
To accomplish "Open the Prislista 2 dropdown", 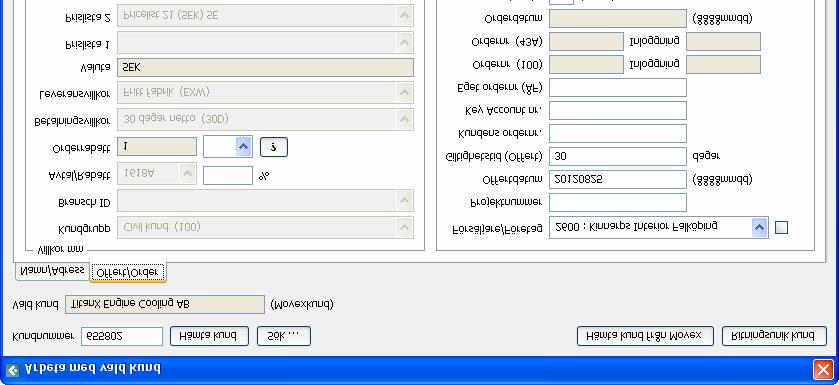I will (265, 16).
